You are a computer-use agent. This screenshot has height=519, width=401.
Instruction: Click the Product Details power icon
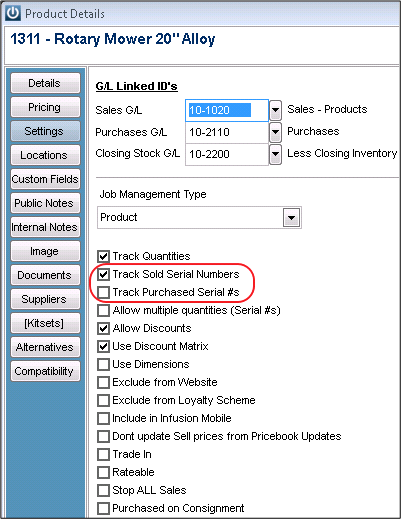[13, 13]
